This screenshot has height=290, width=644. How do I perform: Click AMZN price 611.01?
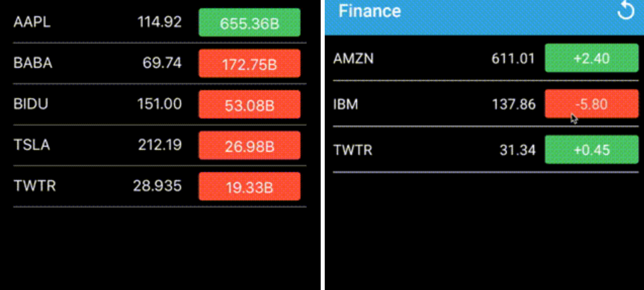(513, 58)
